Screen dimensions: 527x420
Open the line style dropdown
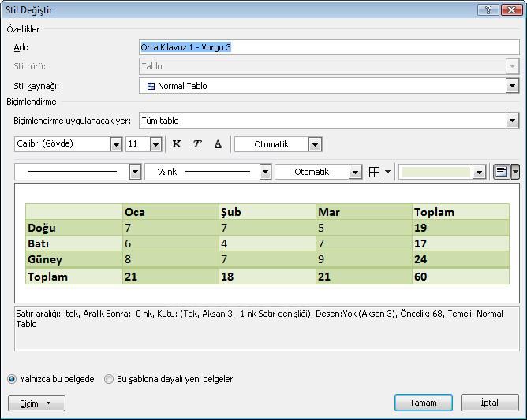pyautogui.click(x=135, y=172)
